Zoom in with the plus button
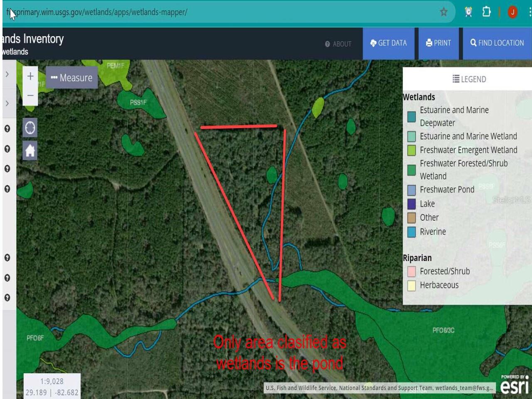 [x=30, y=76]
